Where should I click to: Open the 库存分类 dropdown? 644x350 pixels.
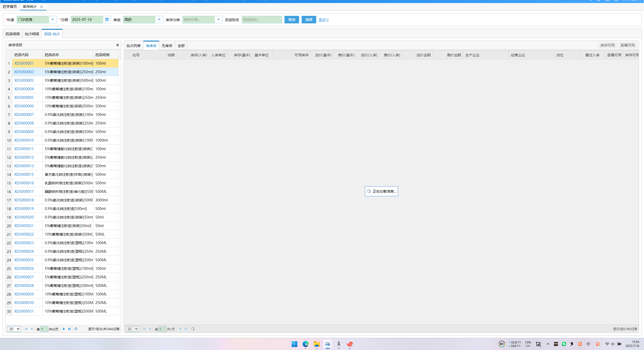(218, 20)
